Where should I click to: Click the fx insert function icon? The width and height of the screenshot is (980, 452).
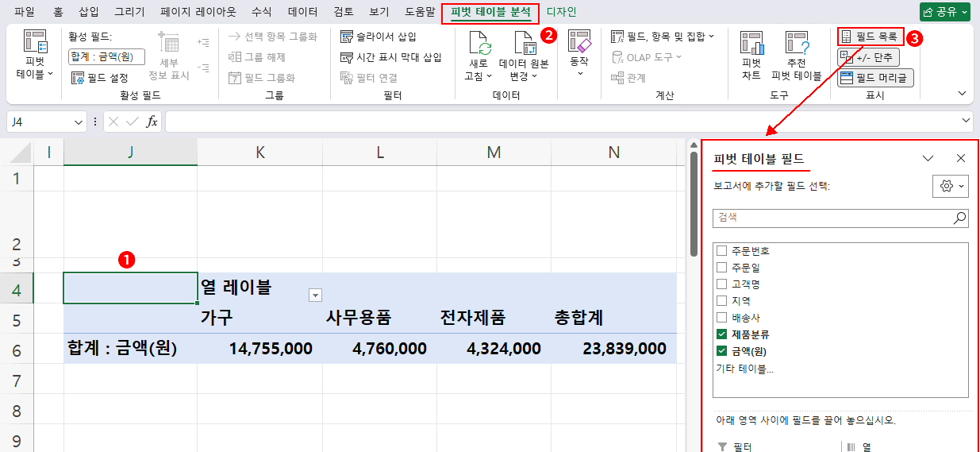[151, 122]
